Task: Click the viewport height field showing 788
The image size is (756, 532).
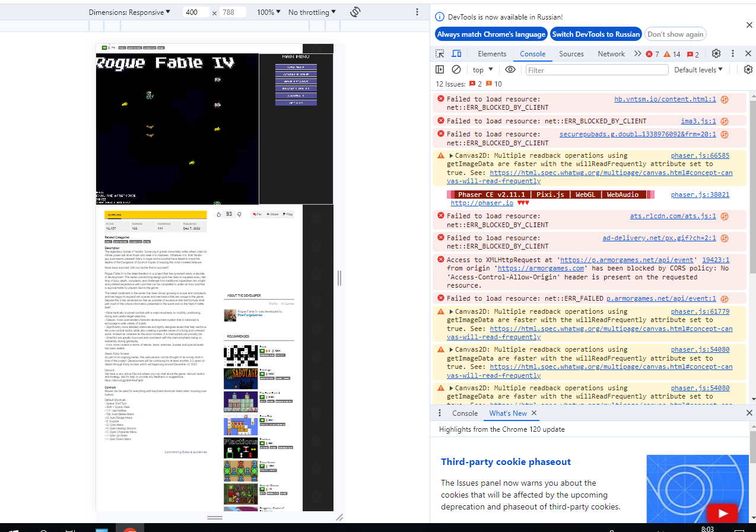Action: coord(233,12)
